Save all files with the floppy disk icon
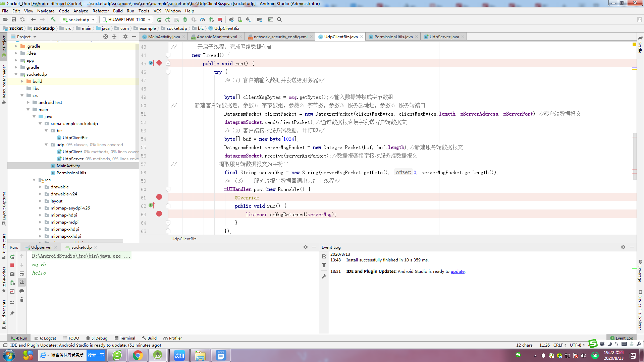Viewport: 644px width, 362px height. [14, 20]
